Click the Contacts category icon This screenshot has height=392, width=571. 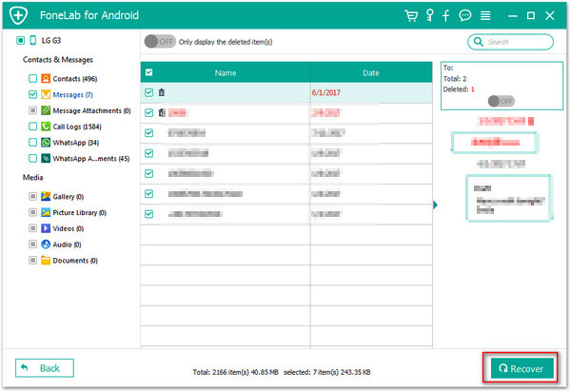click(x=46, y=79)
